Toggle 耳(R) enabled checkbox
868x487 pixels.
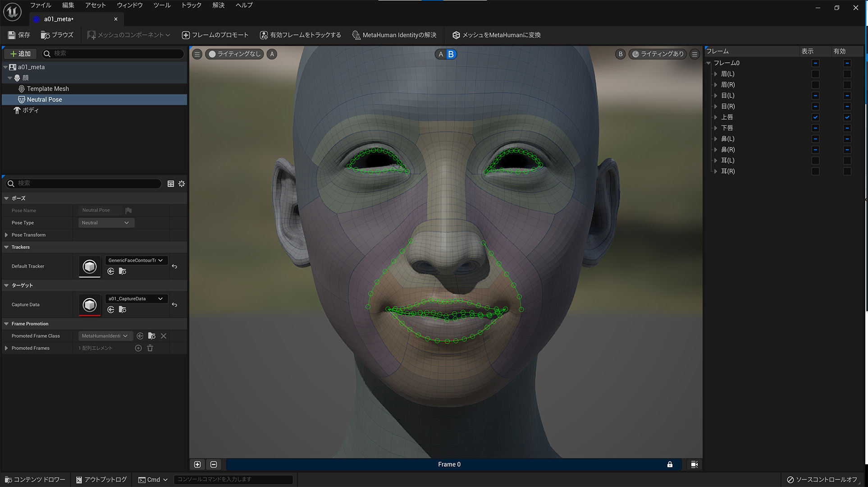(847, 171)
